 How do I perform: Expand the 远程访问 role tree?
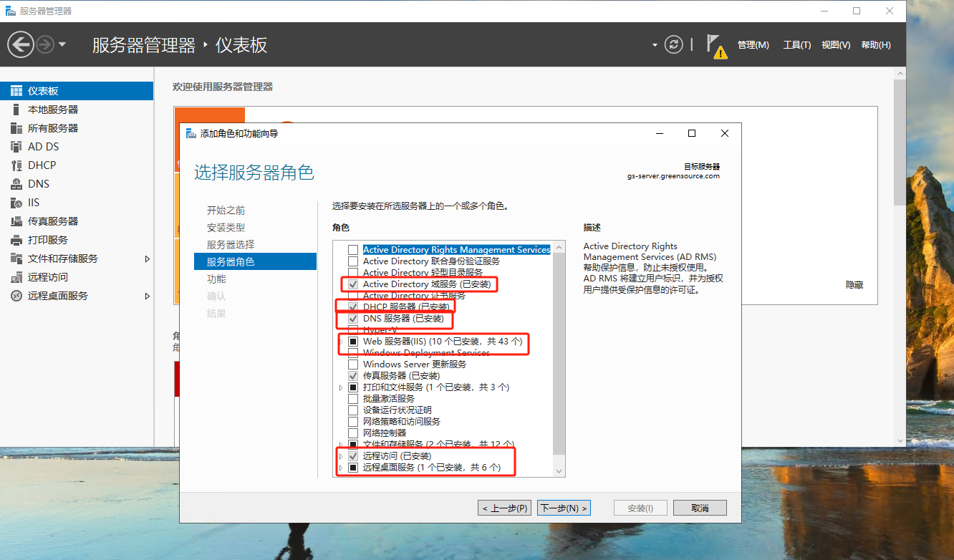coord(341,456)
